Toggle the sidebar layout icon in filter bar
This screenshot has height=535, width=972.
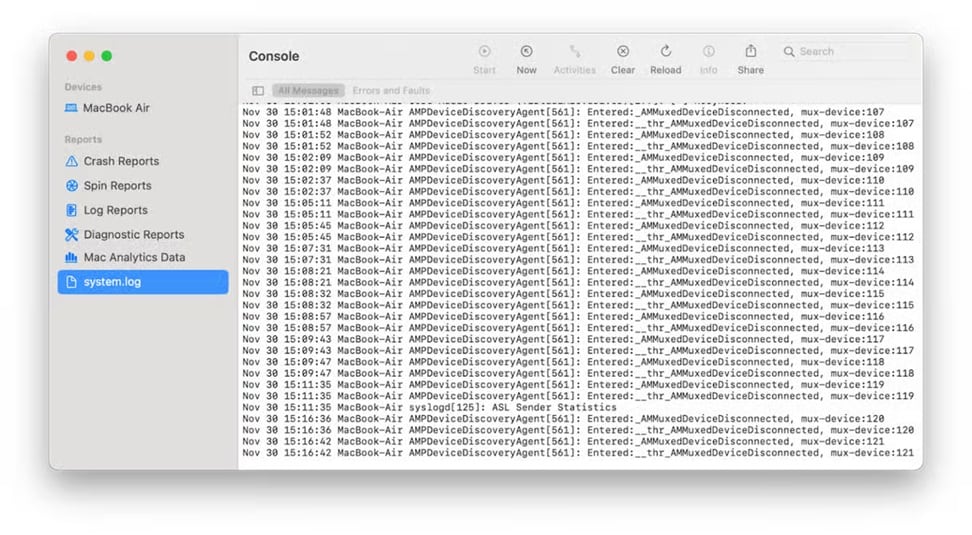coord(258,91)
